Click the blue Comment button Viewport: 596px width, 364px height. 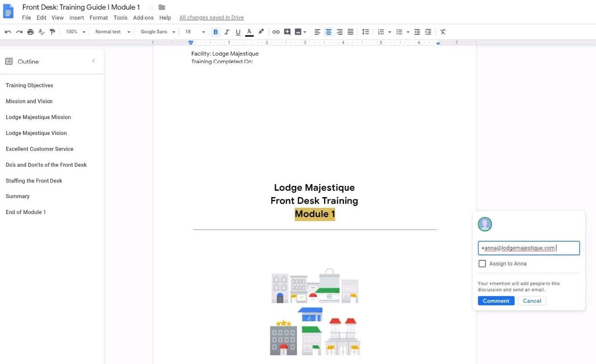[496, 301]
